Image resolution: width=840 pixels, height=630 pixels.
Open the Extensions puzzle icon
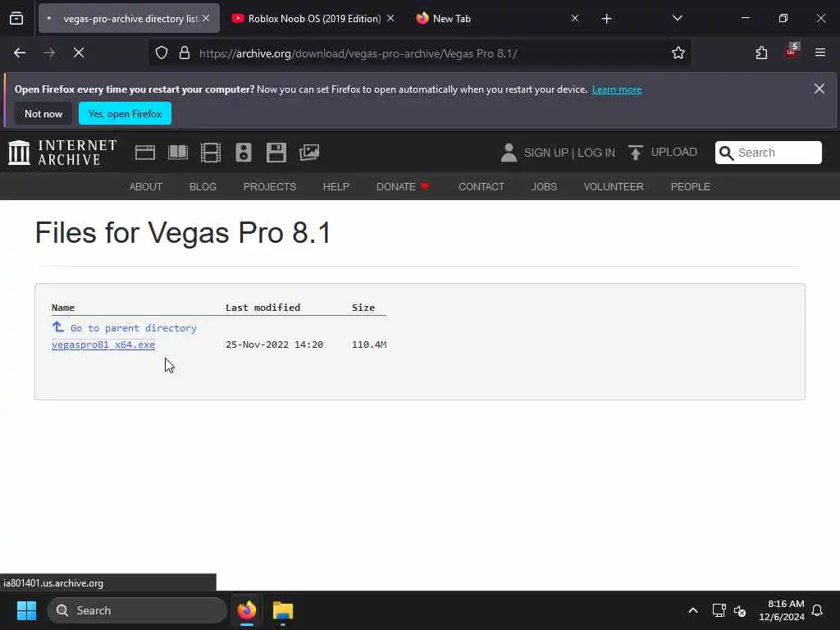[761, 53]
